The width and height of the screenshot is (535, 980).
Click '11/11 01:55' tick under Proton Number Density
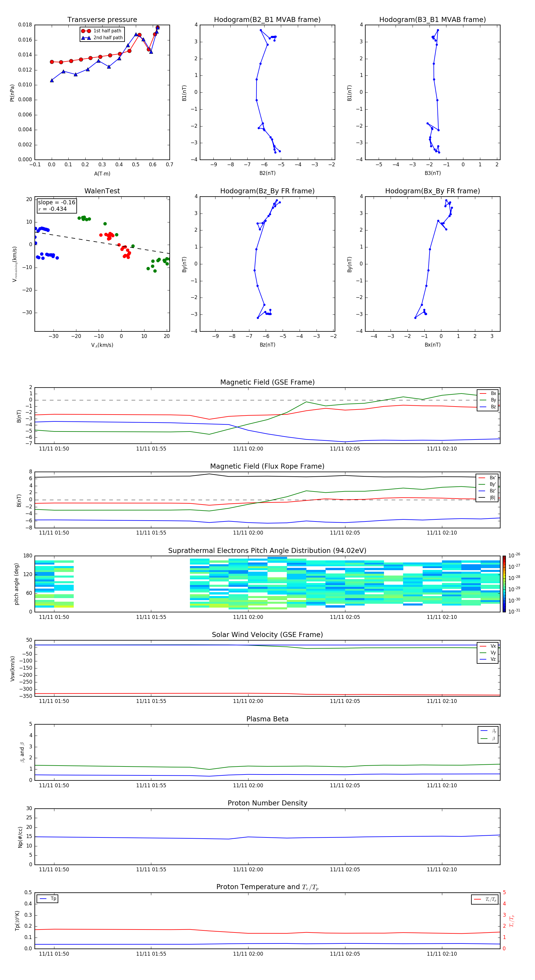[151, 869]
